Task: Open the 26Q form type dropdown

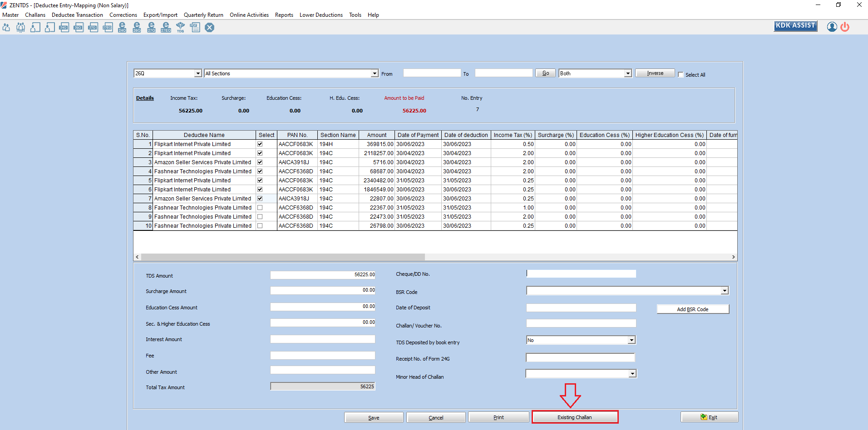Action: [x=198, y=73]
